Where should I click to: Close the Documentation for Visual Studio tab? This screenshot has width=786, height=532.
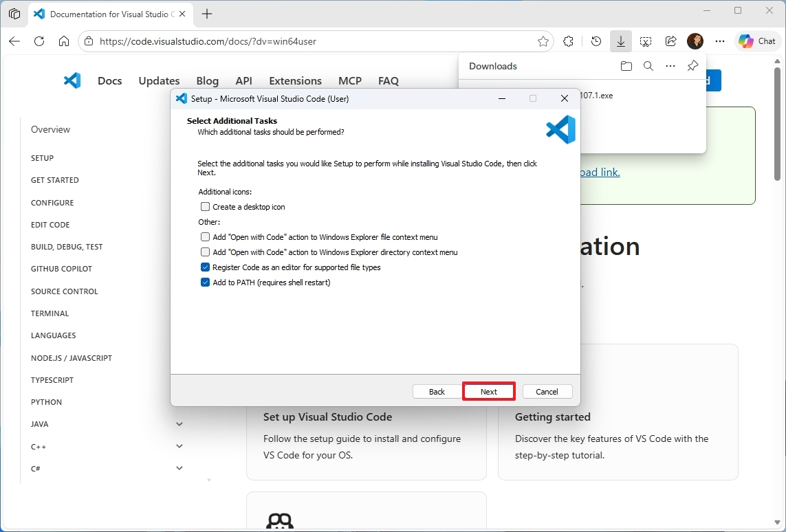click(x=182, y=14)
